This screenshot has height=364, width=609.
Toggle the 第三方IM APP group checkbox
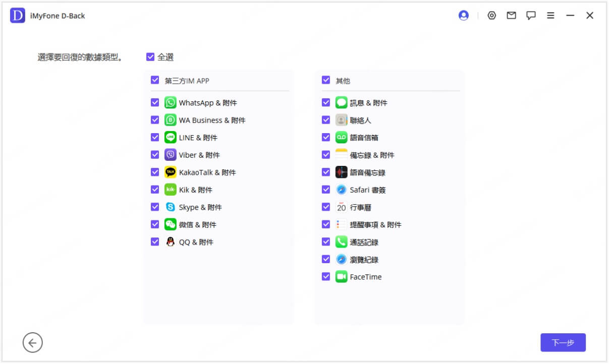(155, 80)
